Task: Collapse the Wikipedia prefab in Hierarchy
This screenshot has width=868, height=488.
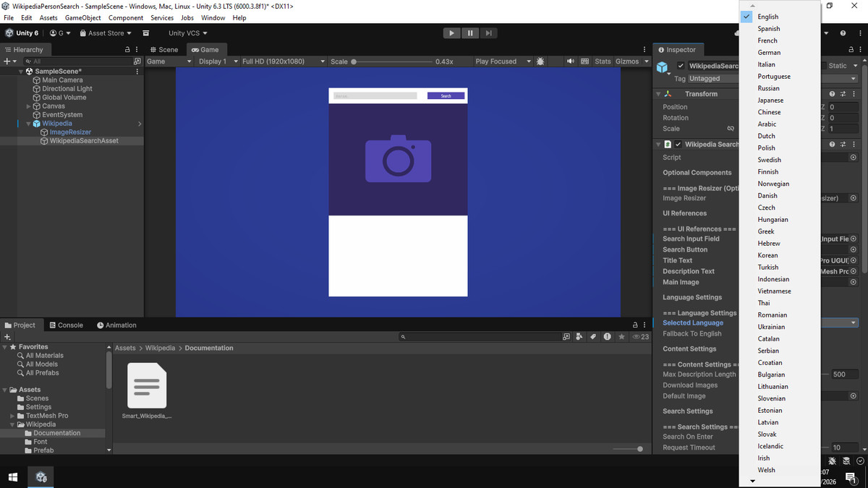Action: point(28,124)
